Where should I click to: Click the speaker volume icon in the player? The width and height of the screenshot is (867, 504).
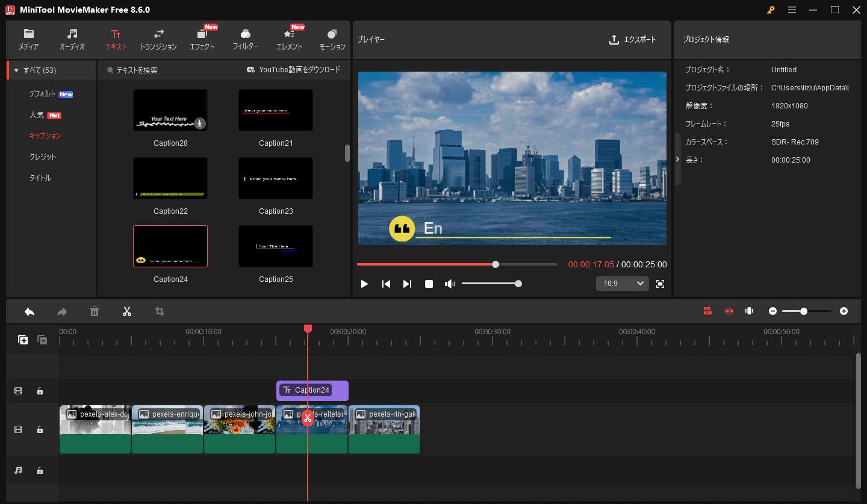[450, 283]
